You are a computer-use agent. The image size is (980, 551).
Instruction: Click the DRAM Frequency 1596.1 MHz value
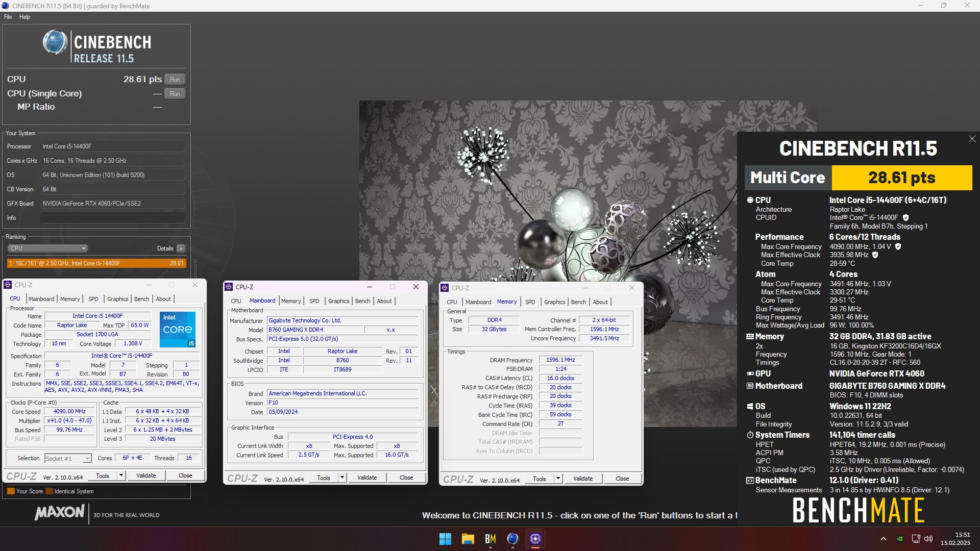pyautogui.click(x=560, y=360)
